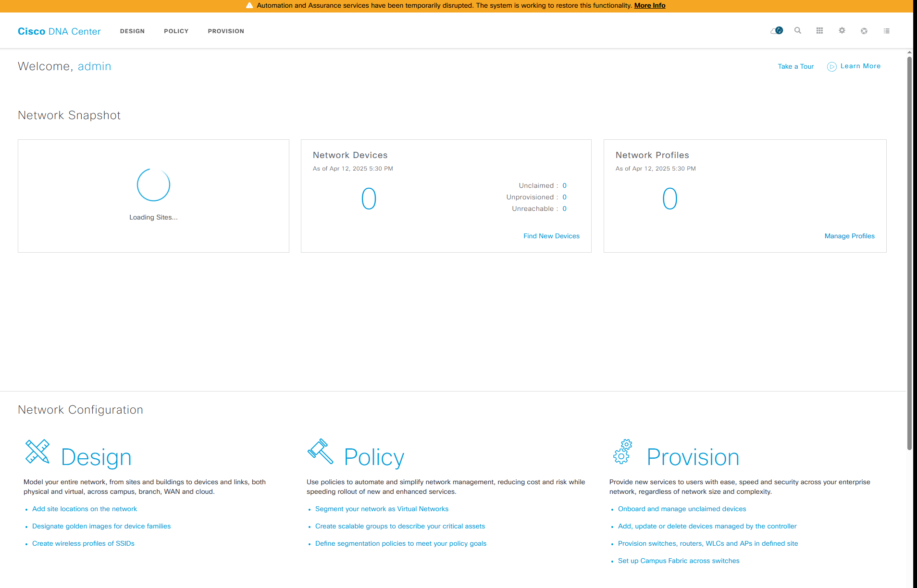The image size is (917, 588).
Task: Open the POLICY menu
Action: pyautogui.click(x=176, y=31)
